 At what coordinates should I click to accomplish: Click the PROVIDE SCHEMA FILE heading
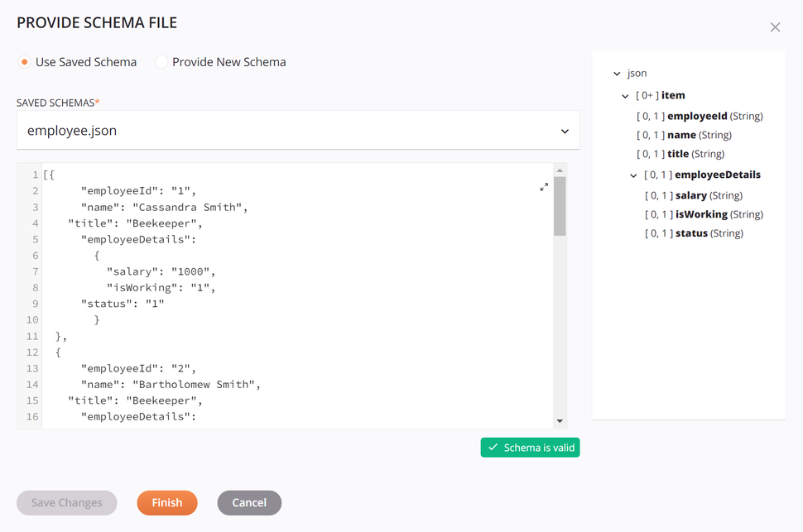(97, 22)
